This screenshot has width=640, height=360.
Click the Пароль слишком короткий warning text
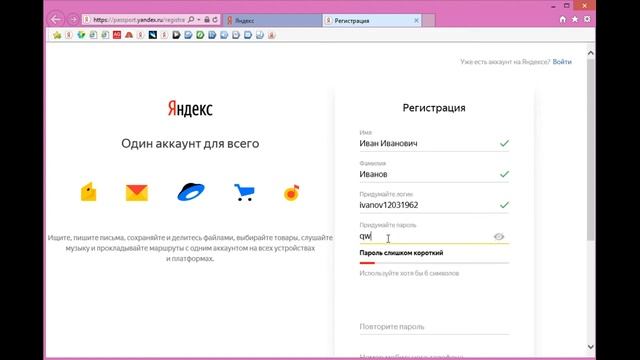[x=401, y=253]
